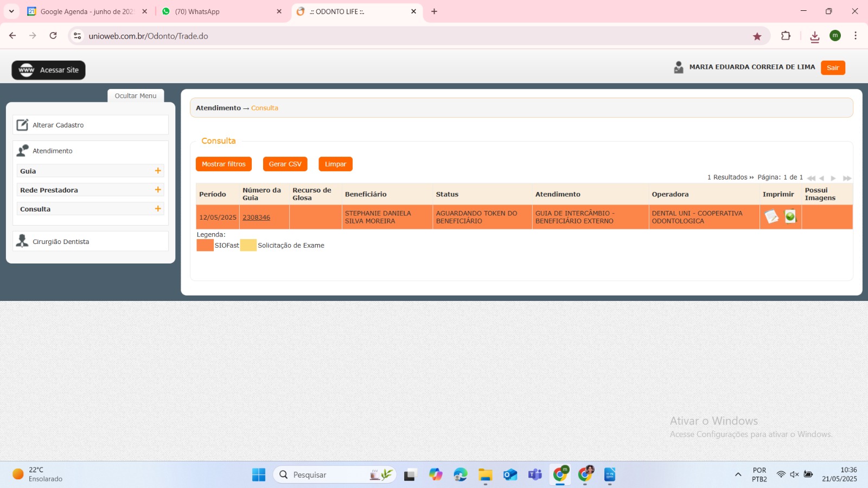Toggle the Ocultar Menu button

point(136,96)
